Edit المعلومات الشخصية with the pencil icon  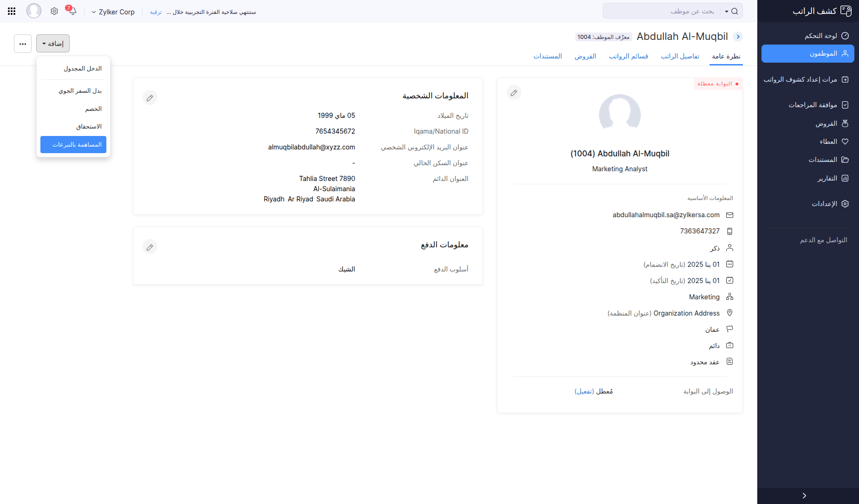point(150,97)
